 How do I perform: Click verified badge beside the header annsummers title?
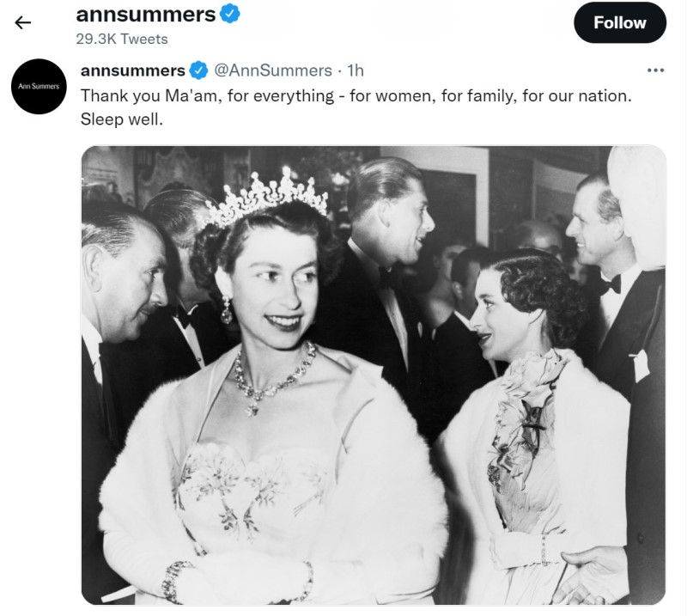coord(230,14)
